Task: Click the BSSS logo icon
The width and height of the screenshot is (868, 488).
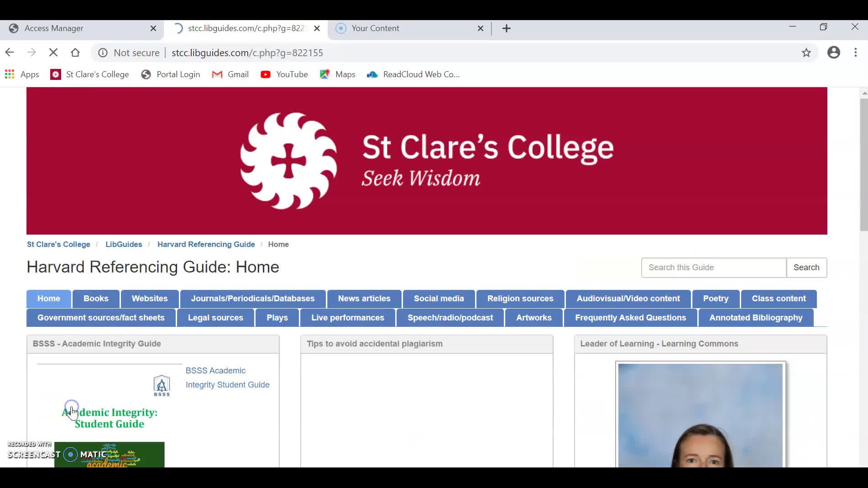Action: [162, 386]
